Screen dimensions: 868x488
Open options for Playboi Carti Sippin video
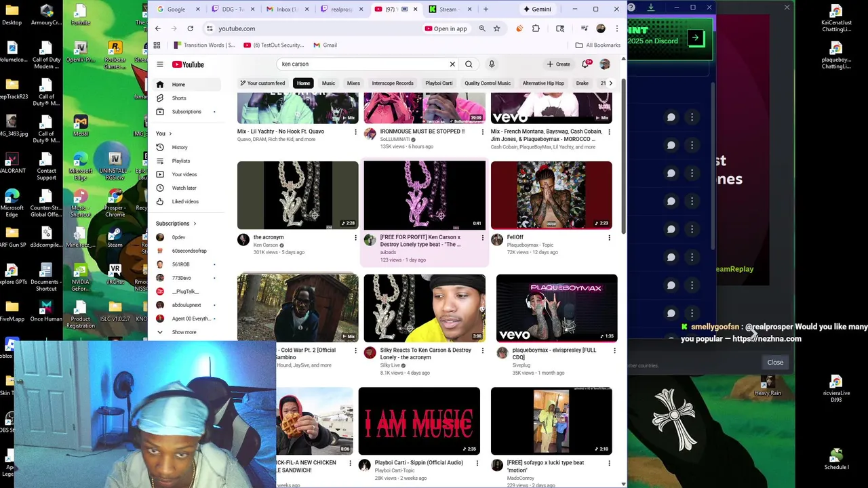point(477,464)
